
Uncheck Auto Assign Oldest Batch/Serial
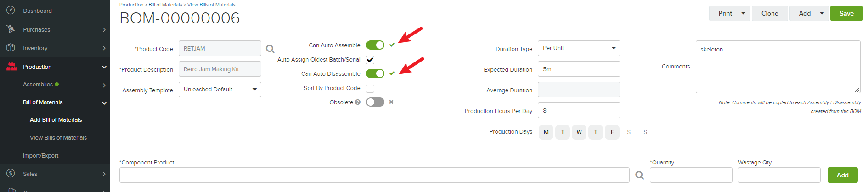coord(370,60)
